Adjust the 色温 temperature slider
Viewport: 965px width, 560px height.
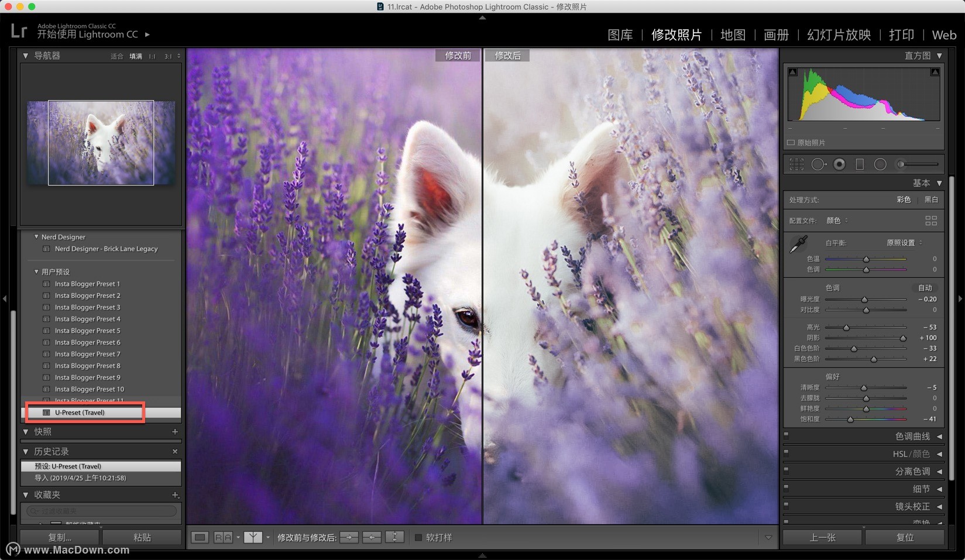(x=866, y=259)
